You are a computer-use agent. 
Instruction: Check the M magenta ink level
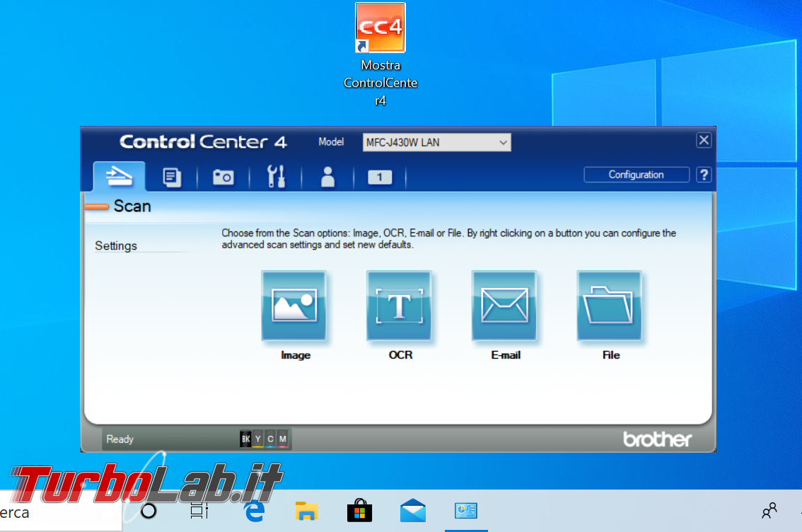[x=283, y=439]
